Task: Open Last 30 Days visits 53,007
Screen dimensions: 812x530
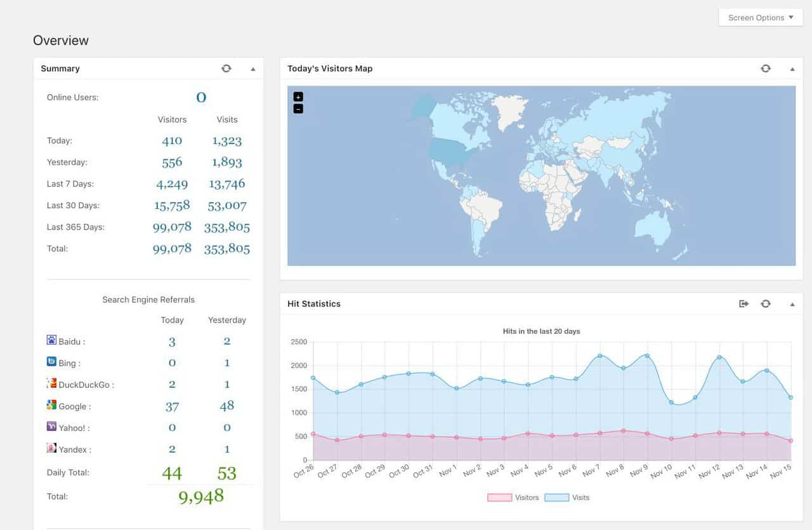Action: 227,206
